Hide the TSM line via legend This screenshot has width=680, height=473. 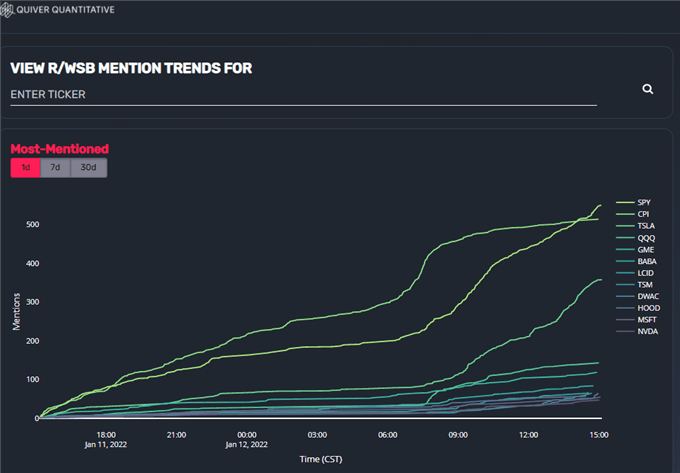tap(634, 285)
